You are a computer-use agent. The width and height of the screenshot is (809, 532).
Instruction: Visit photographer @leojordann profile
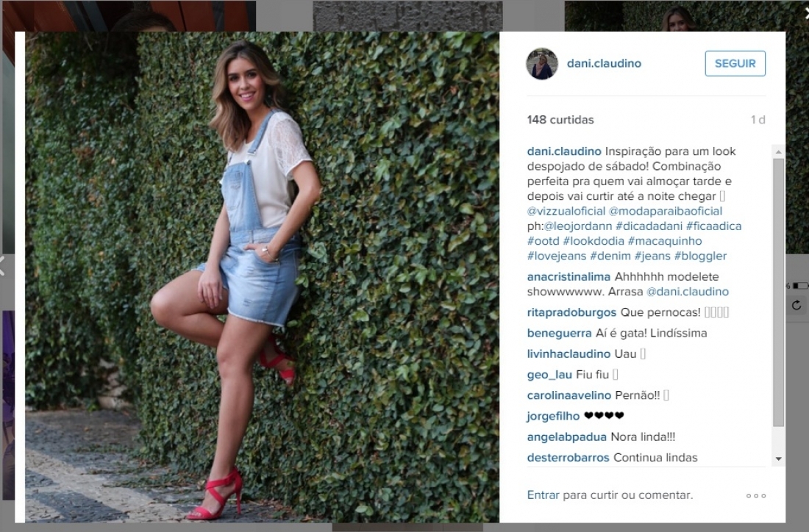[578, 226]
